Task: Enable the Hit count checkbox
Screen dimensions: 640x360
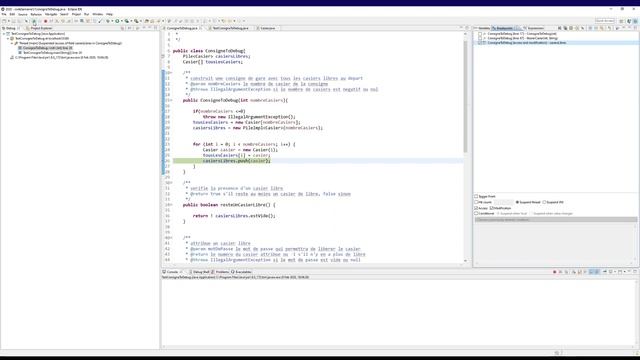Action: pyautogui.click(x=476, y=202)
